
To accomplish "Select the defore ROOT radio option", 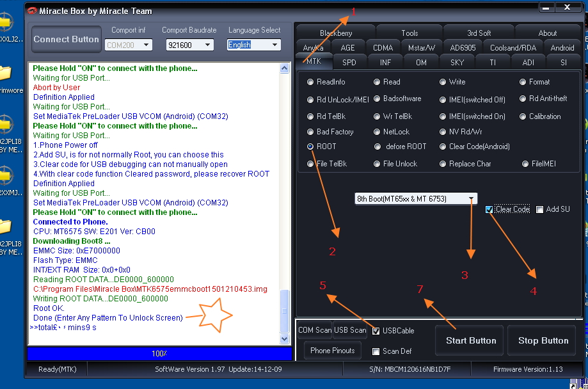I will [377, 147].
